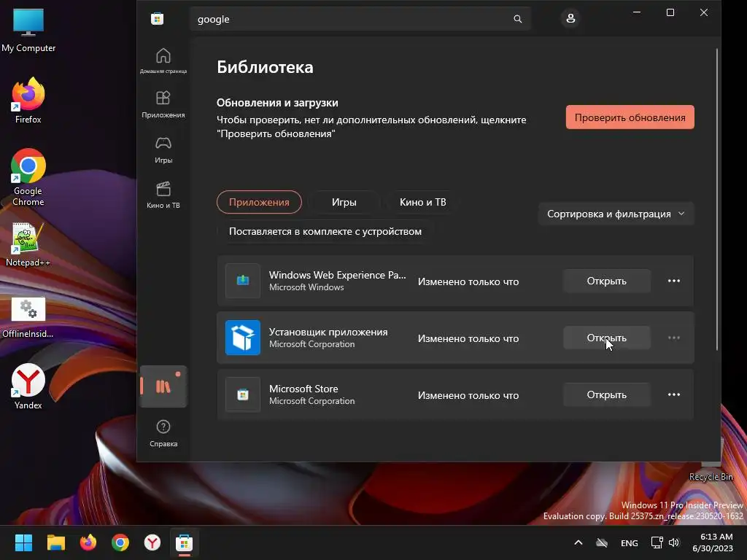Viewport: 747px width, 560px height.
Task: Click Открыть for Установщик приложения
Action: [x=606, y=338]
